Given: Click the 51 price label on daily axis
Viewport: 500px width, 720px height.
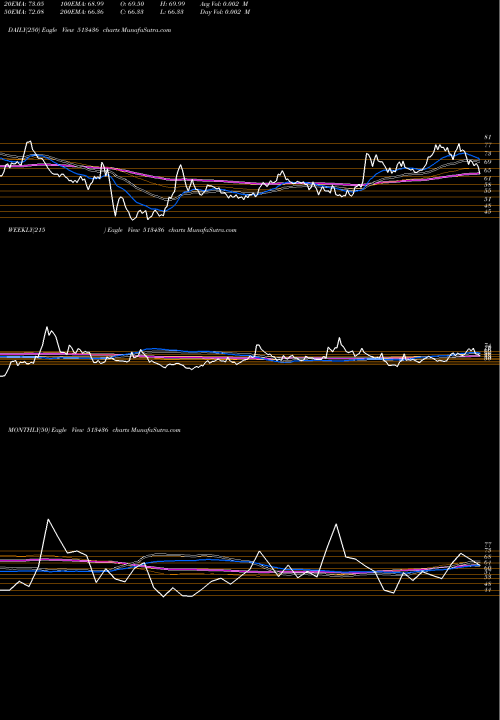Looking at the screenshot, I should coord(488,199).
